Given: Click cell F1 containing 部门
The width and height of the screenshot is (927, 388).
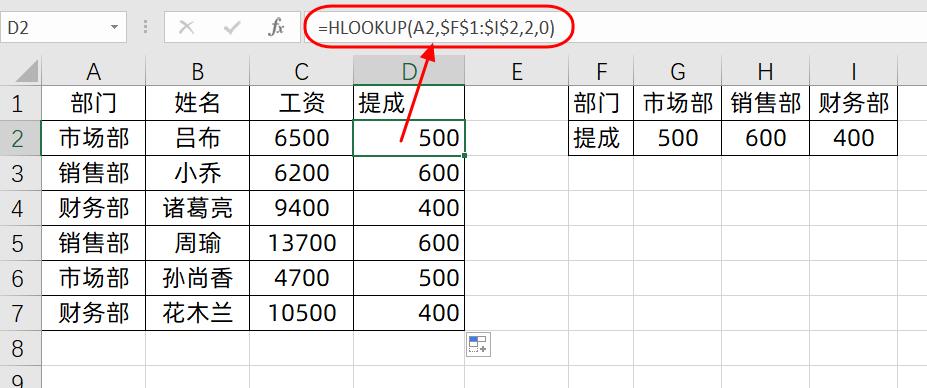Looking at the screenshot, I should point(601,104).
